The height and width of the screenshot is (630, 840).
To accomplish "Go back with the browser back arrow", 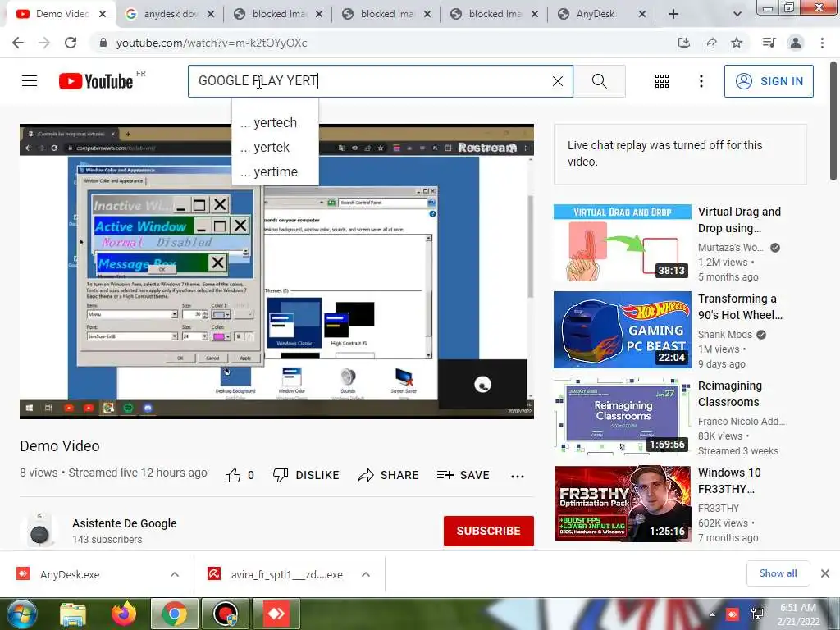I will click(x=18, y=43).
